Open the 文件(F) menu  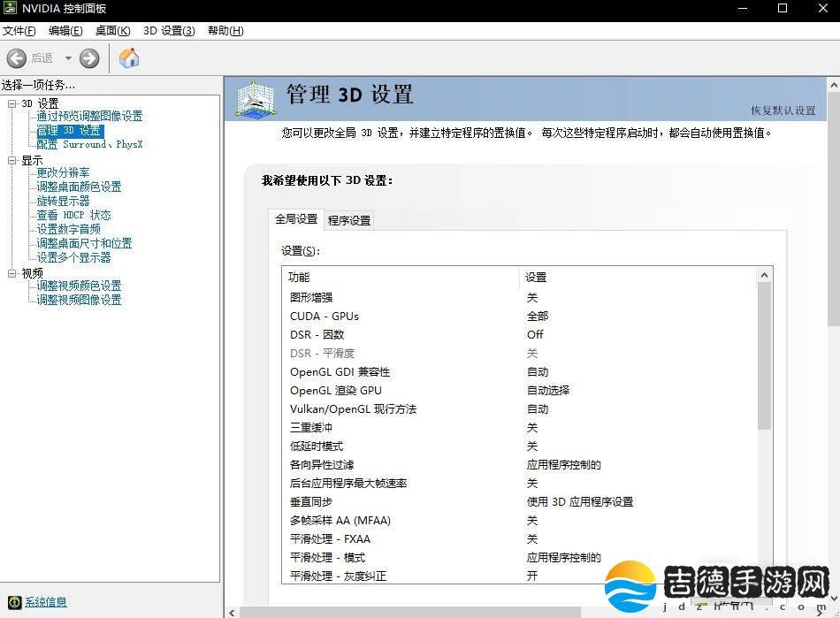pos(19,31)
